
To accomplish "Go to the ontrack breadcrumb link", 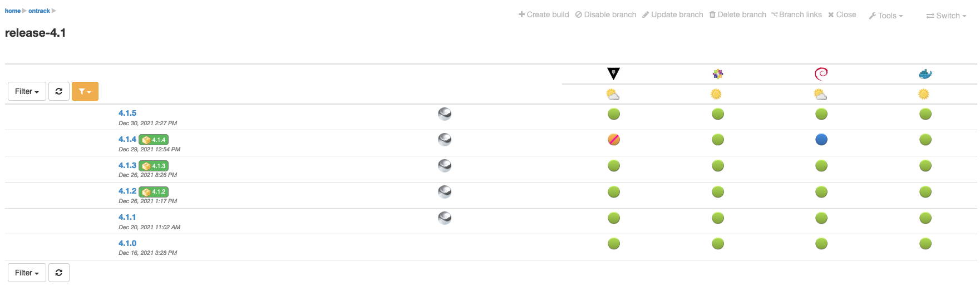I will (39, 11).
